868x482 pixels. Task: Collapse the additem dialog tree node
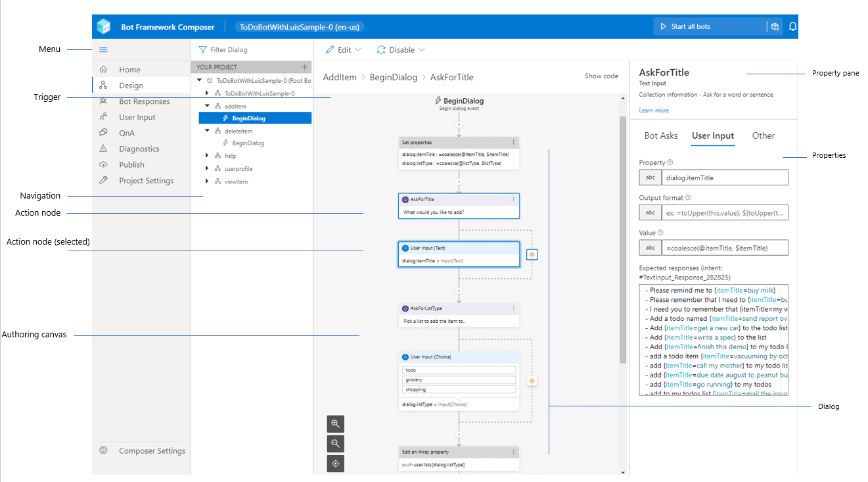pos(208,106)
